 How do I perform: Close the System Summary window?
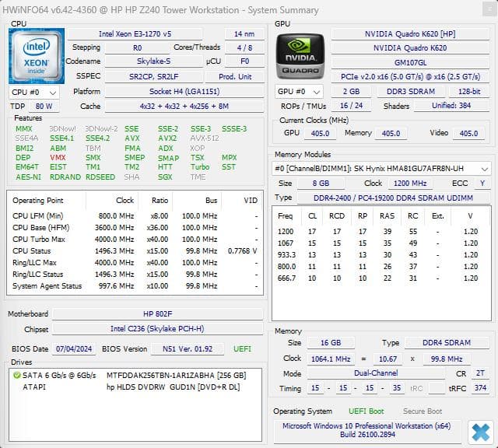click(489, 10)
